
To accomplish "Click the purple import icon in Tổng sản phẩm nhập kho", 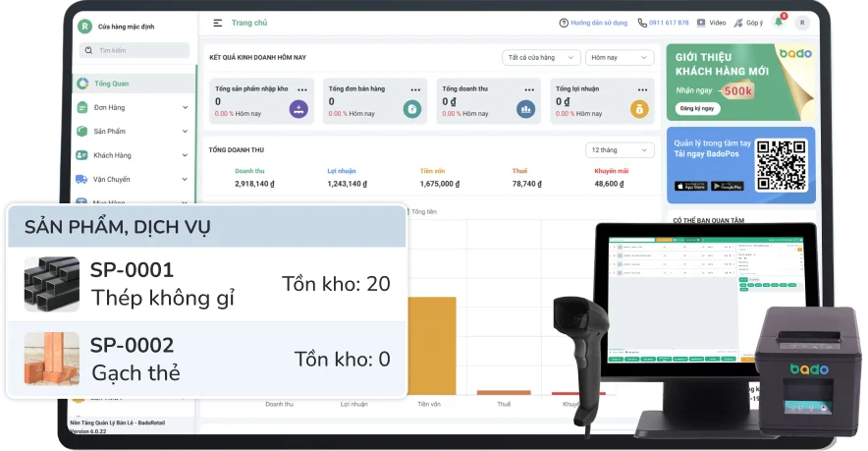I will point(298,109).
